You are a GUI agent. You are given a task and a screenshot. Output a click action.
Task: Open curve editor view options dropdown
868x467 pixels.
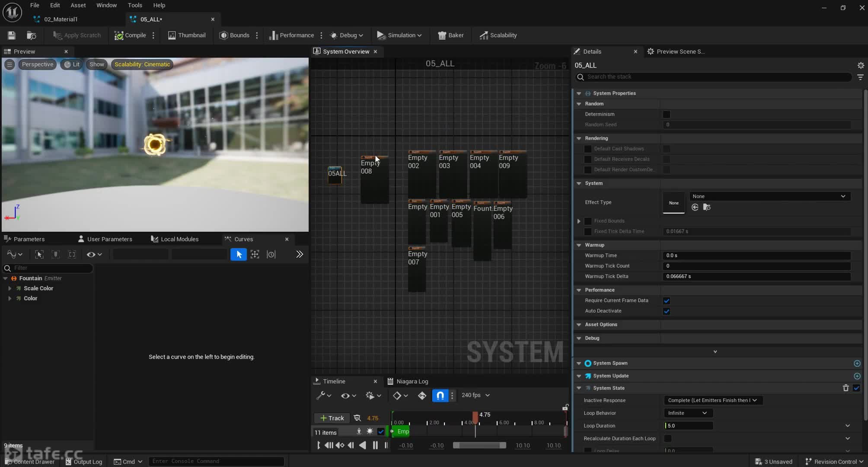pyautogui.click(x=15, y=254)
